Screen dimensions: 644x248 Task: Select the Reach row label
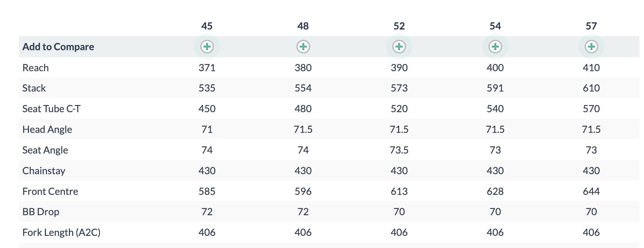35,68
